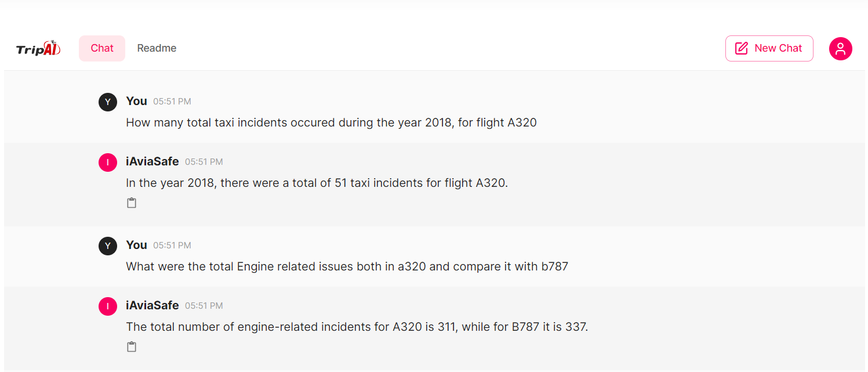This screenshot has width=868, height=372.
Task: Click the TripAI logo in the header
Action: point(38,48)
